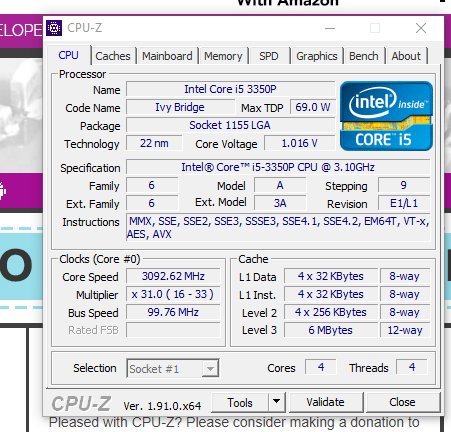Minimize the CPU-Z window

click(330, 28)
